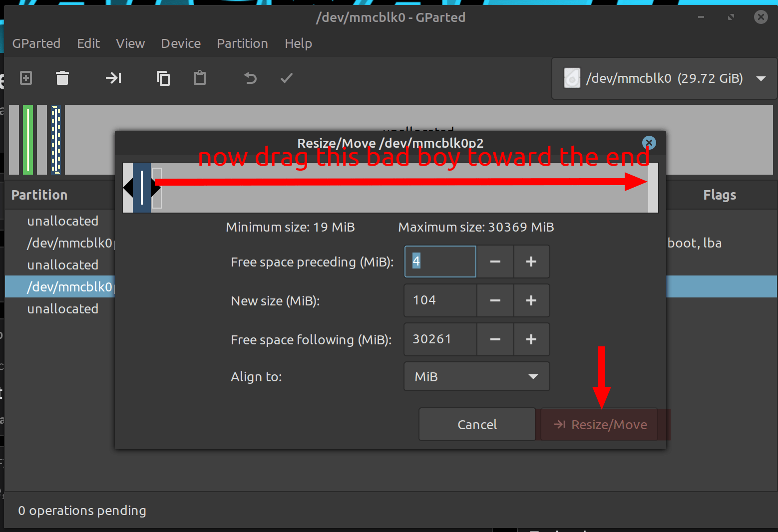Viewport: 778px width, 532px height.
Task: Click the 'Maximum size: 30369 MiB' label
Action: point(476,228)
